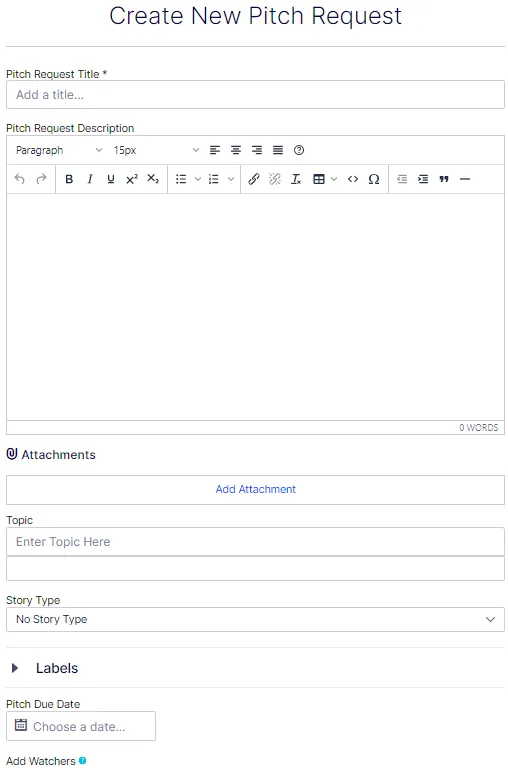Click the Add Watchers label
508x768 pixels.
pyautogui.click(x=41, y=761)
